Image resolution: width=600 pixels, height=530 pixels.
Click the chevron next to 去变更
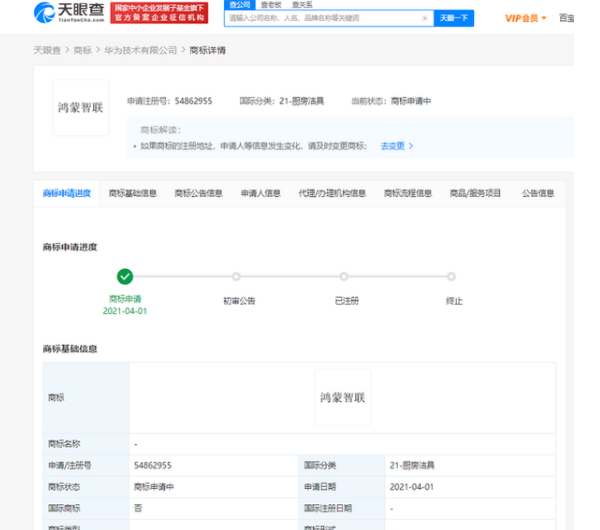(x=411, y=146)
